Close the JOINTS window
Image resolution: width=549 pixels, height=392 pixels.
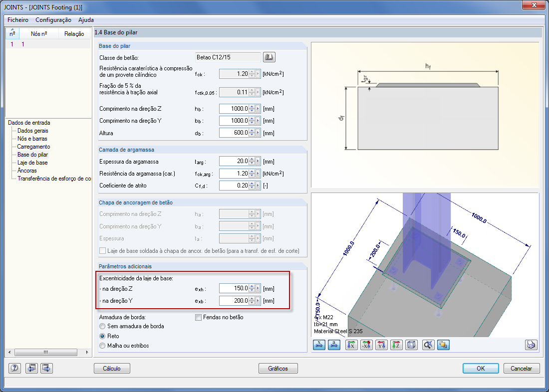point(534,5)
